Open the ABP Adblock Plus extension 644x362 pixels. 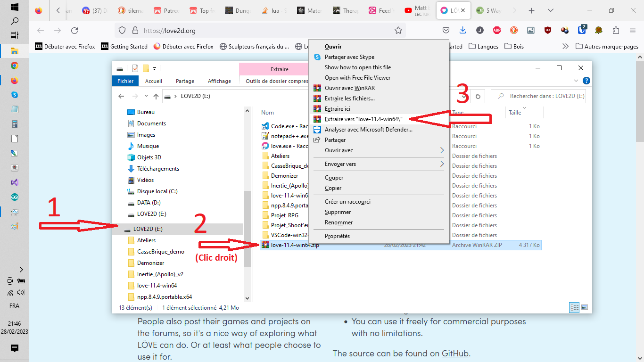click(x=497, y=30)
